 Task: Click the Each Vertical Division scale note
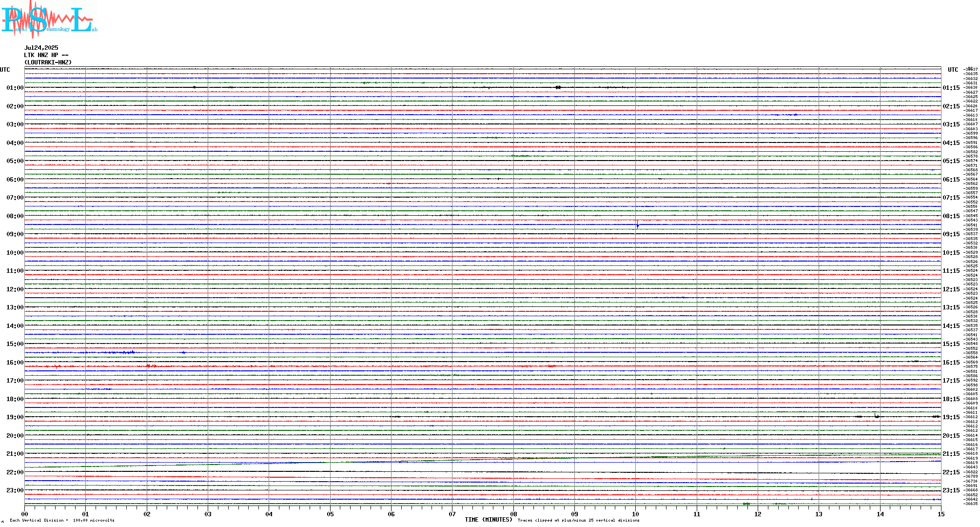click(62, 520)
